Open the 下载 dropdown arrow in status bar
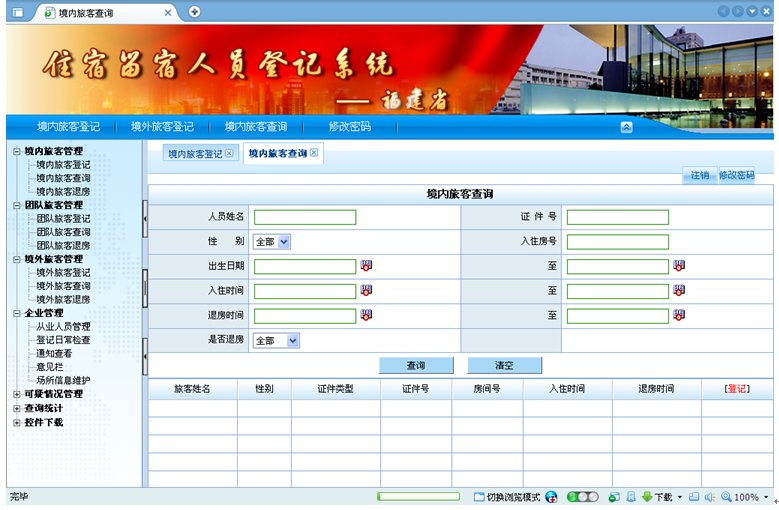Image resolution: width=779 pixels, height=510 pixels. pos(680,497)
